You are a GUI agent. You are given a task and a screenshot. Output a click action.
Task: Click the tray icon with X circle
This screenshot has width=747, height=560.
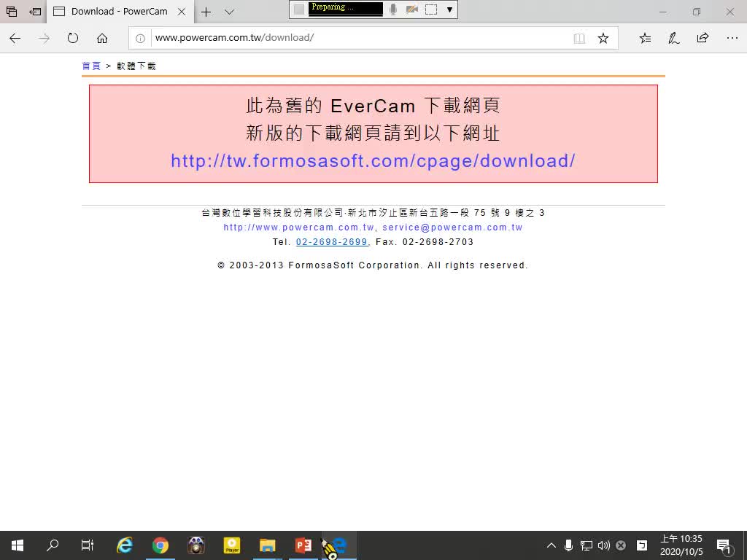pos(621,545)
